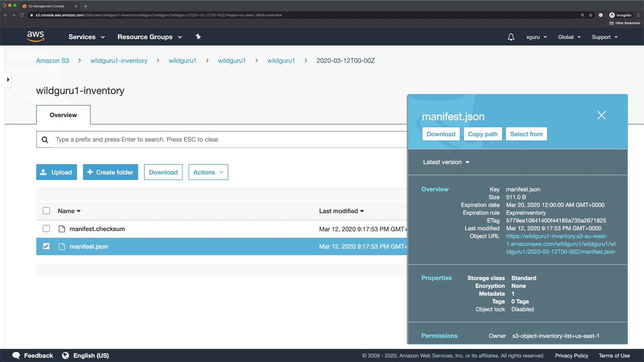
Task: Uncheck the manifest.json row checkbox
Action: coord(46,246)
